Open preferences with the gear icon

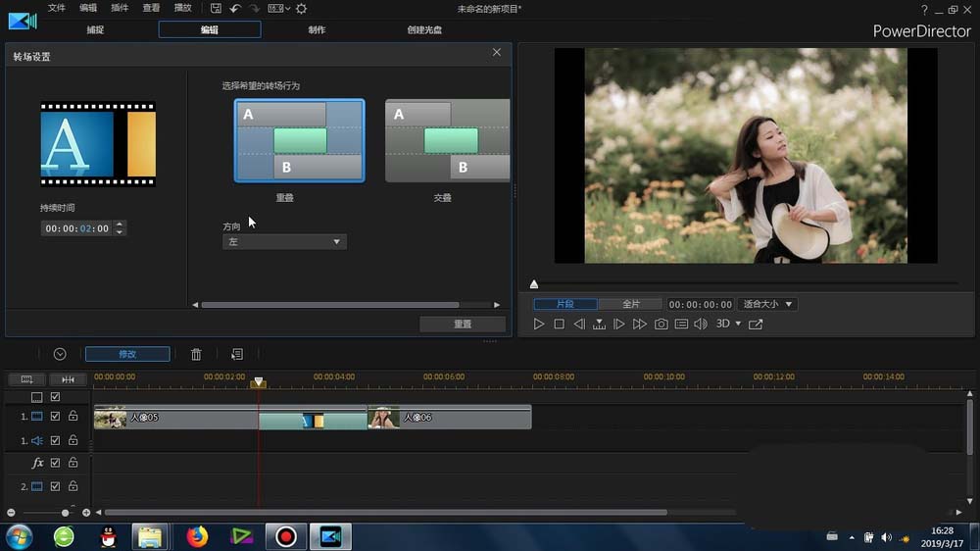click(x=301, y=8)
